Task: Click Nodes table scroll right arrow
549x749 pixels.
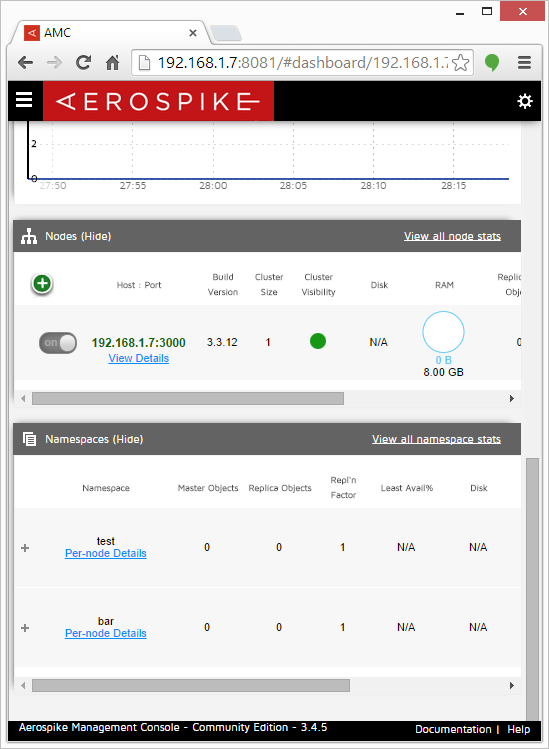Action: [x=512, y=398]
